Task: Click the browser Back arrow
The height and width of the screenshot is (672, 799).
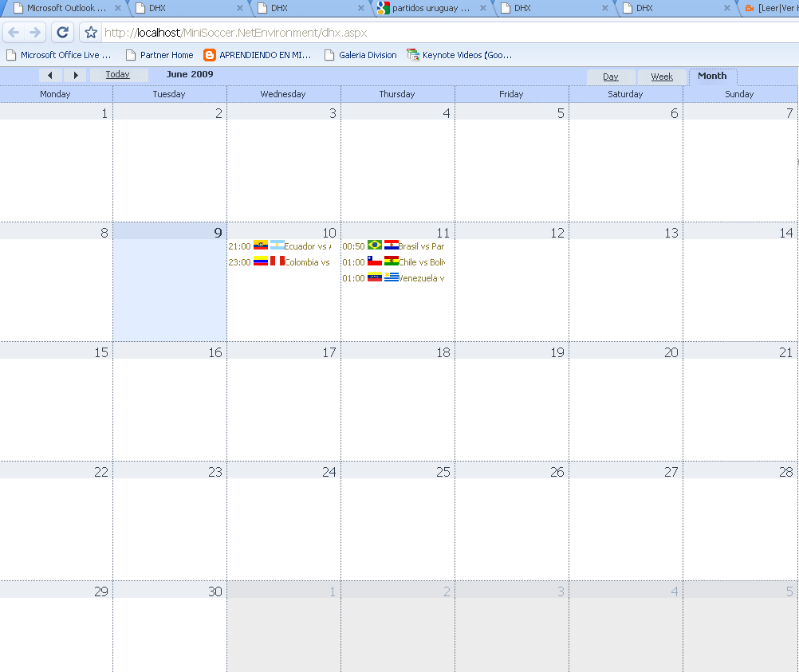Action: (x=14, y=33)
